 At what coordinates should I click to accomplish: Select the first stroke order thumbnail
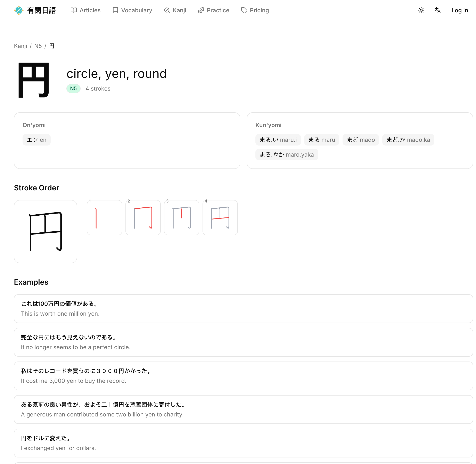coord(104,217)
